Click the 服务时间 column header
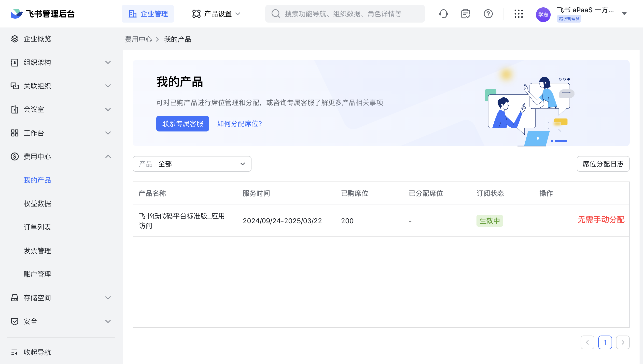Screen dimensions: 643x364 point(256,193)
